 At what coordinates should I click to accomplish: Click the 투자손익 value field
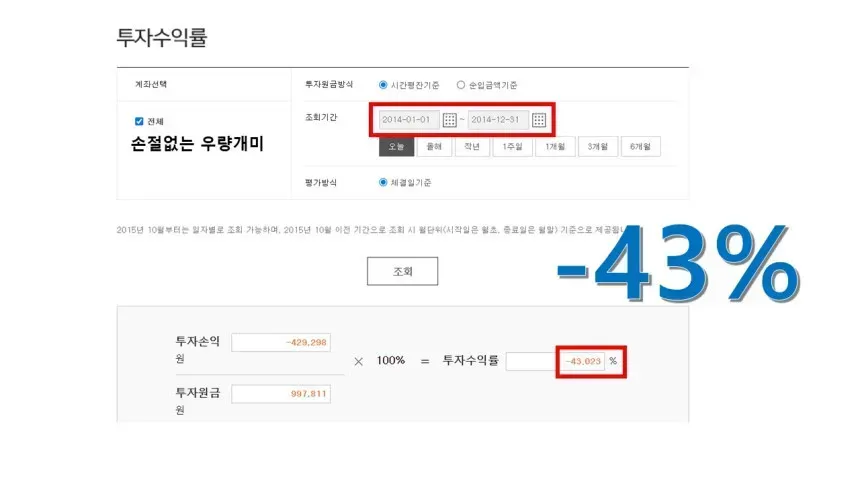281,342
